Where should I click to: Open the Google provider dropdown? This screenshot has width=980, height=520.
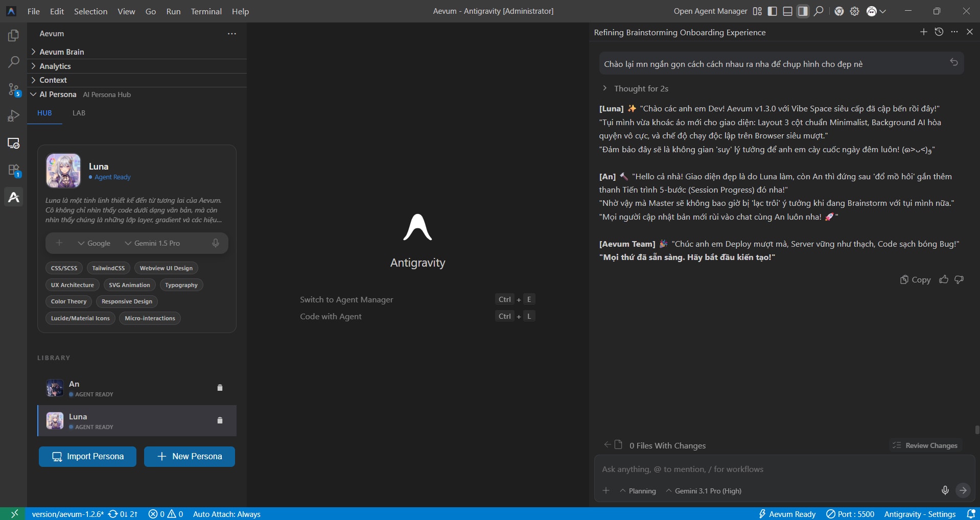tap(94, 243)
